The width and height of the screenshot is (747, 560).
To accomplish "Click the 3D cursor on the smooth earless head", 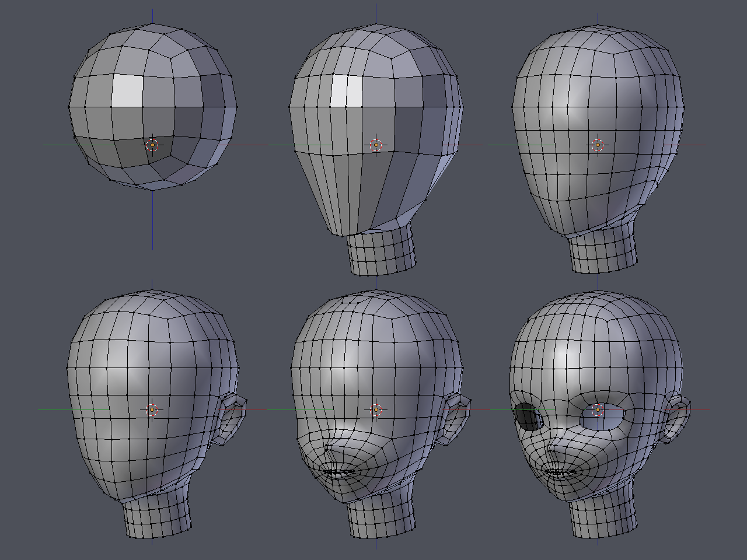I will [x=598, y=145].
